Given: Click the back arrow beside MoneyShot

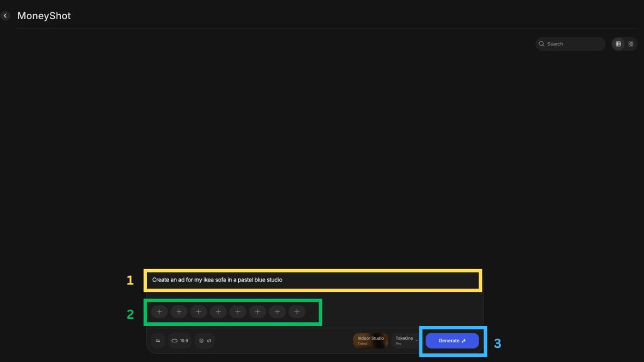Looking at the screenshot, I should click(5, 16).
